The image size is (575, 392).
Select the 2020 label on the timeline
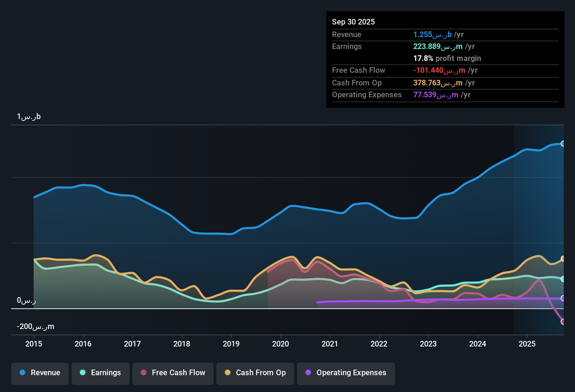(280, 344)
